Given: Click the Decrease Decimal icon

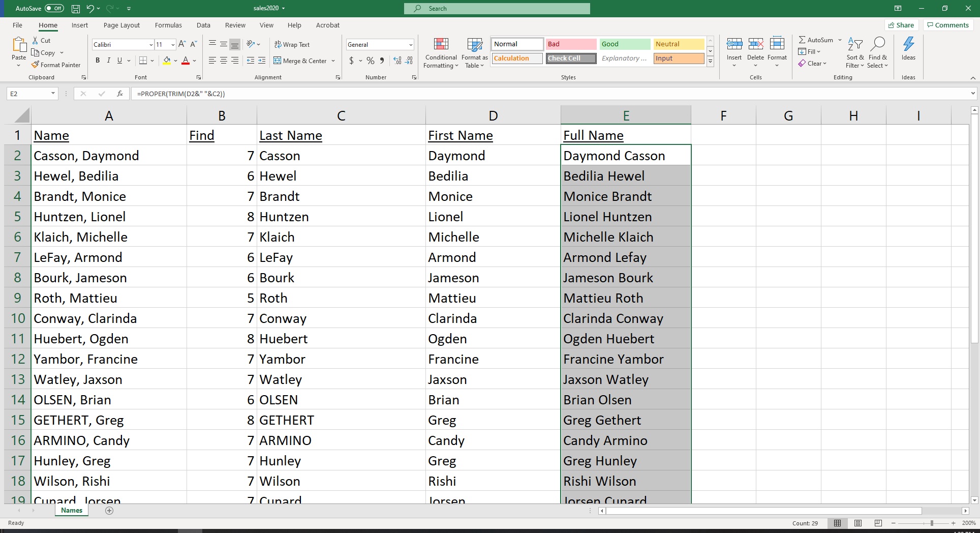Looking at the screenshot, I should tap(409, 61).
